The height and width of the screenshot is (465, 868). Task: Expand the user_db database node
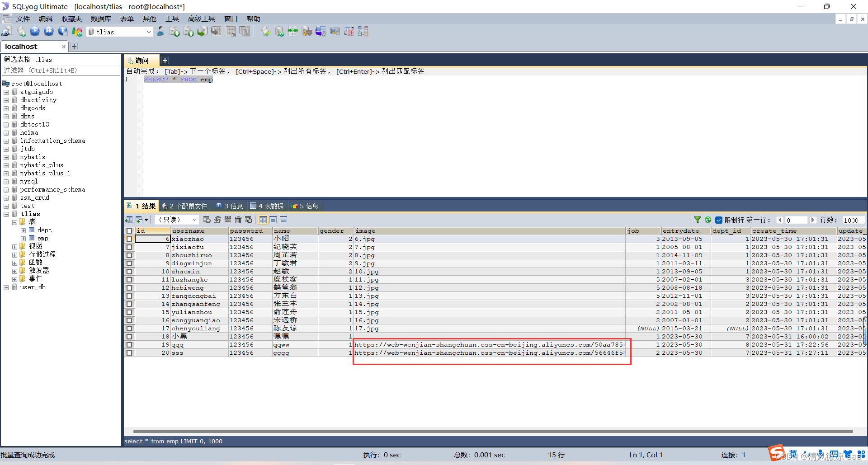6,287
